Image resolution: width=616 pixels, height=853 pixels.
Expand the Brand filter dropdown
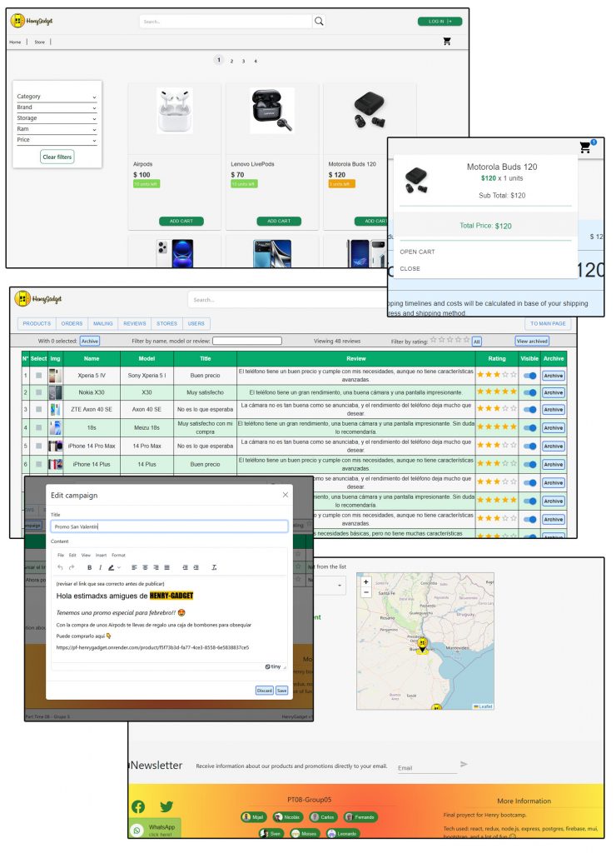(x=57, y=107)
